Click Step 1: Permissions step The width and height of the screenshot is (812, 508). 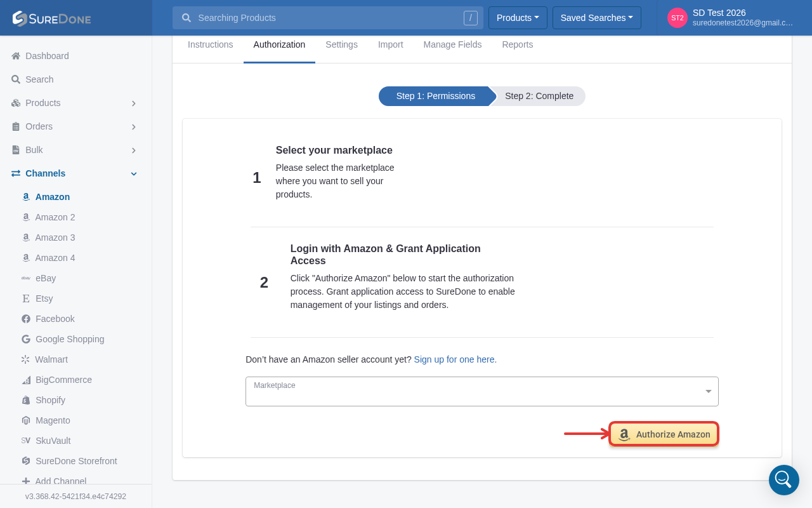pos(436,96)
